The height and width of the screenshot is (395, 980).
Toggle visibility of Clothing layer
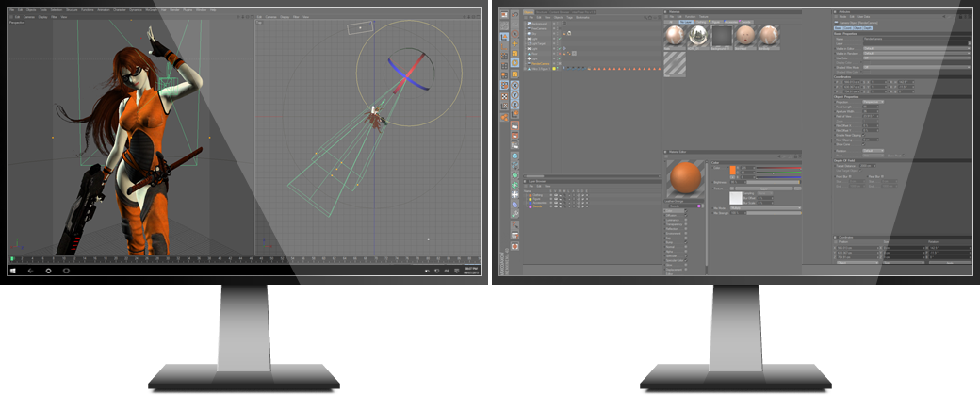556,195
